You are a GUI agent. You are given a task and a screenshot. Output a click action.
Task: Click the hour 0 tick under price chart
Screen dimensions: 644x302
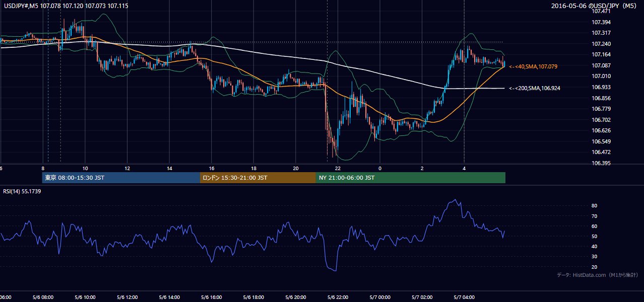(380, 168)
